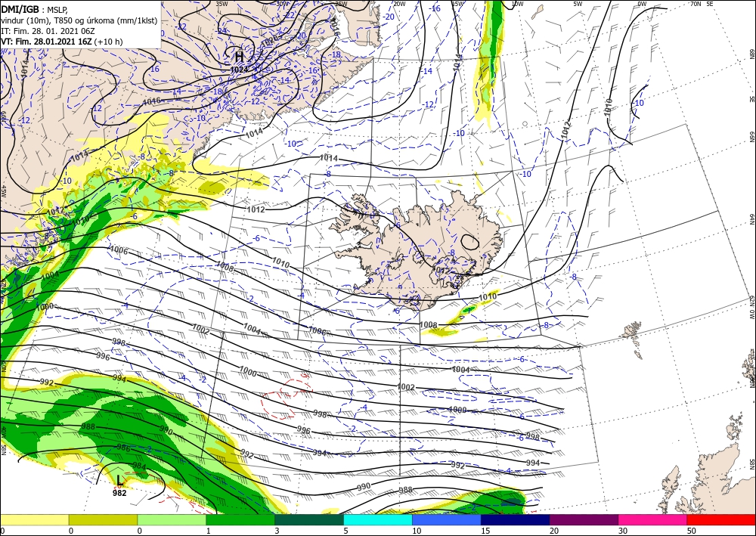
Task: Click the legend value 50
Action: 691,531
